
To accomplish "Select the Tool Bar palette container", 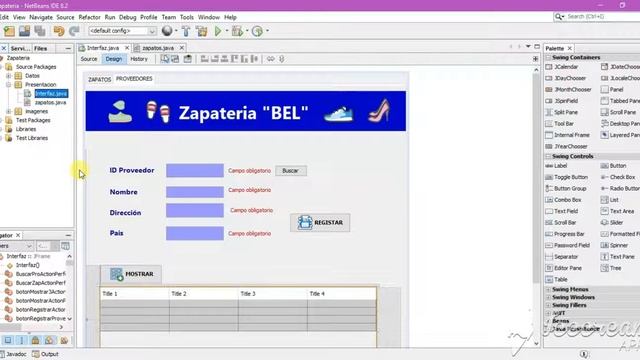I will click(560, 123).
